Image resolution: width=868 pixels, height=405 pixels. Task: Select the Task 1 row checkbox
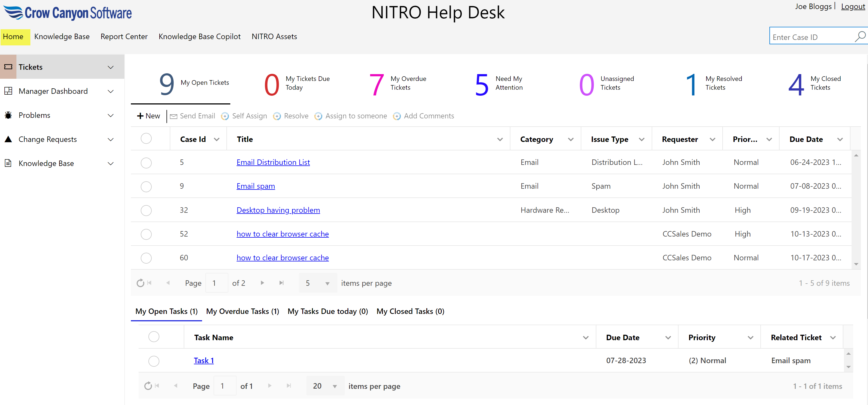(x=154, y=361)
